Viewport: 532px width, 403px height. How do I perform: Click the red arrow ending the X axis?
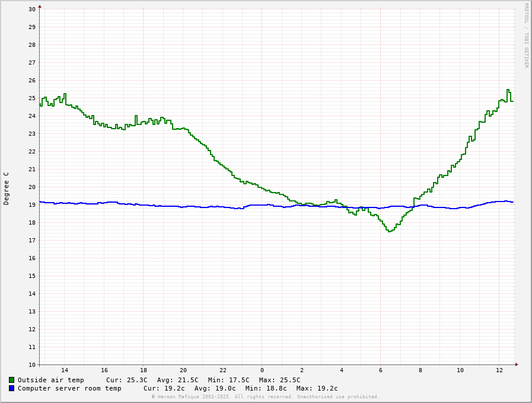tap(517, 364)
